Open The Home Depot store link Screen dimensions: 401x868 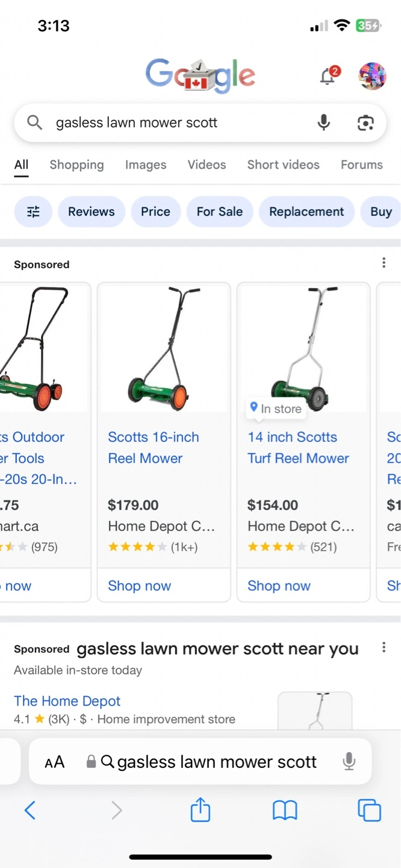click(x=67, y=701)
